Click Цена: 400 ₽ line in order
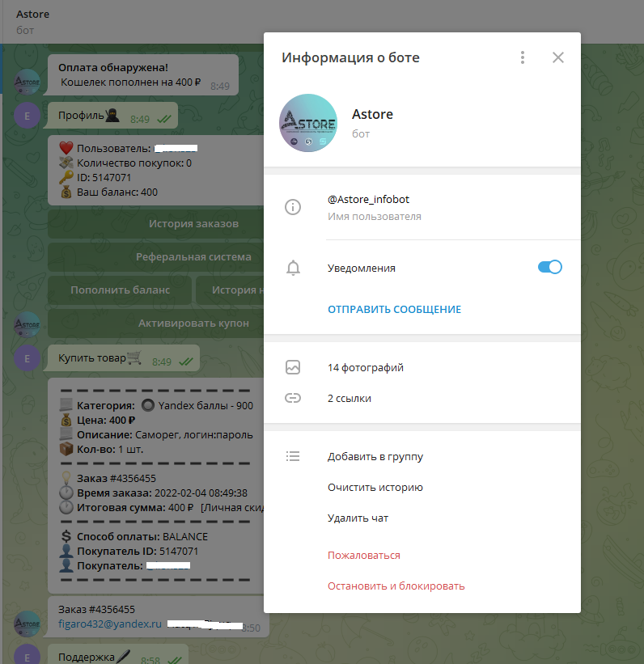 click(106, 420)
